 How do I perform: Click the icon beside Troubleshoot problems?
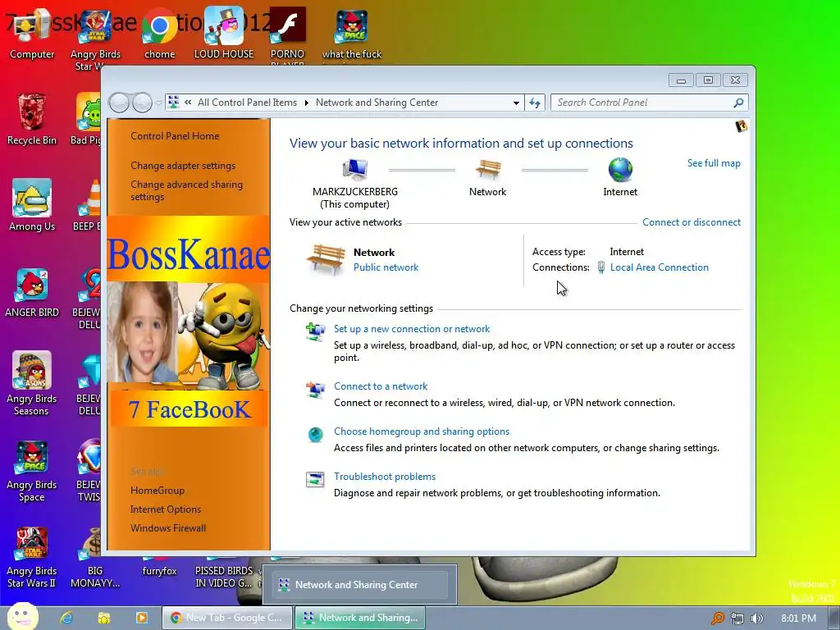coord(315,479)
